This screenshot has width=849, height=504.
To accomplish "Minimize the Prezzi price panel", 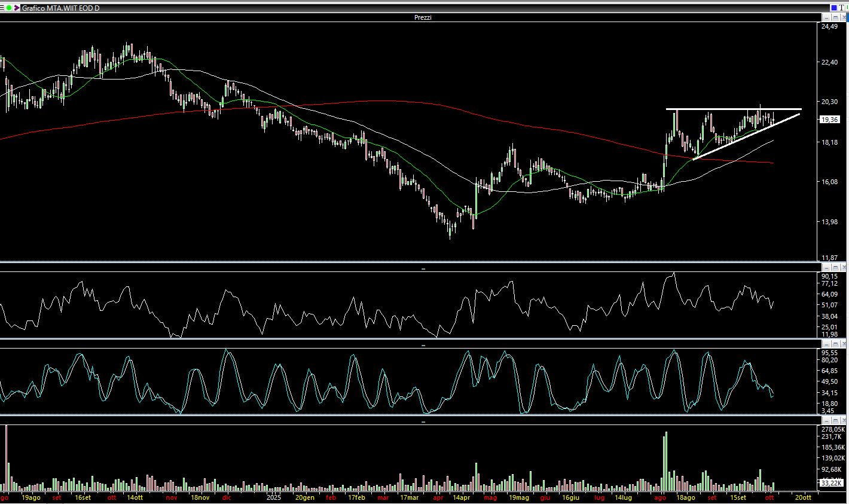I will click(826, 18).
